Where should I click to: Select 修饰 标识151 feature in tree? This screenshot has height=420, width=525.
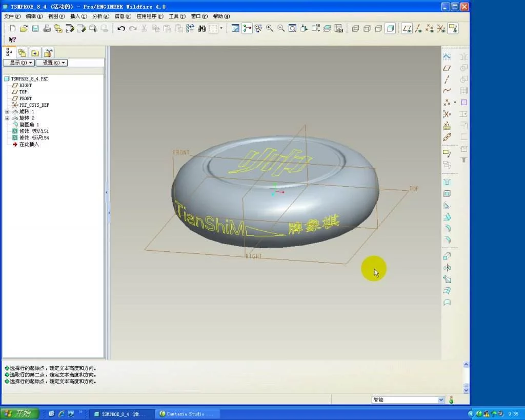(34, 131)
